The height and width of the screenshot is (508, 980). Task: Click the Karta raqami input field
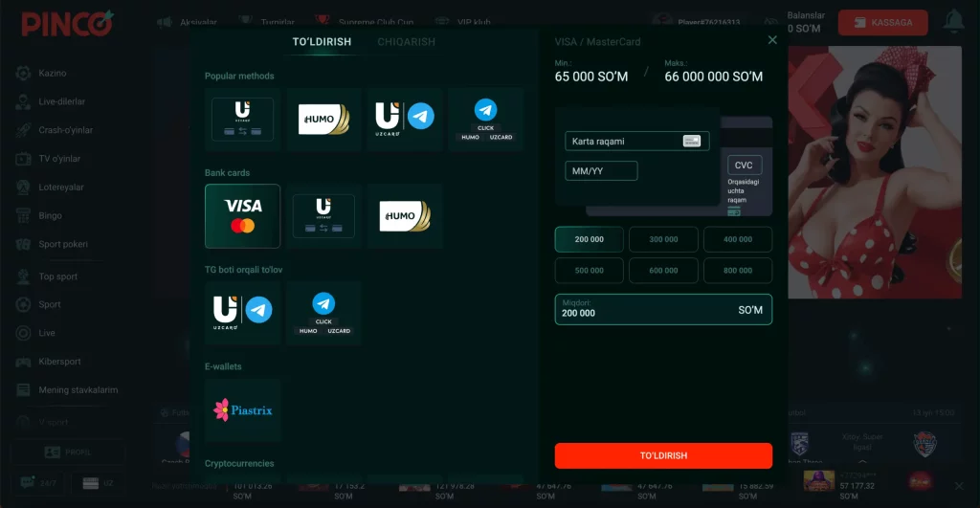click(636, 142)
